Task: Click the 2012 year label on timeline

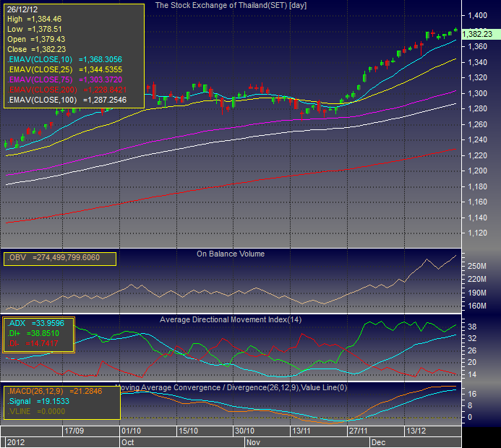Action: tap(16, 442)
